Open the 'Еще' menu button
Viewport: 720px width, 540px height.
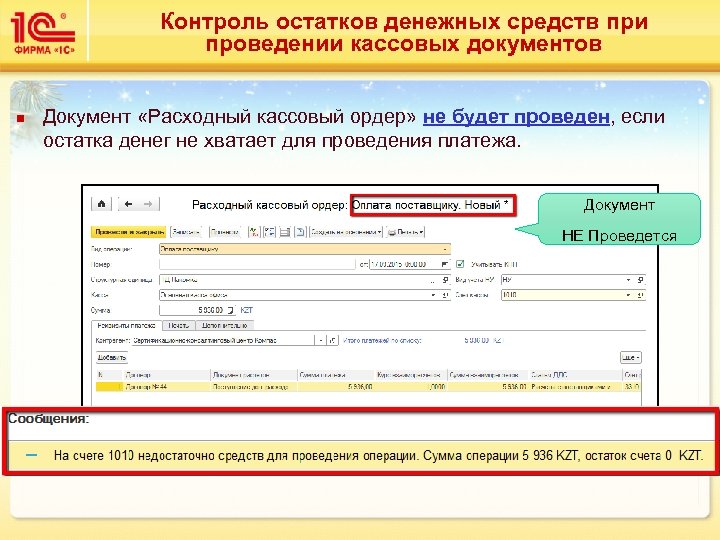point(631,357)
